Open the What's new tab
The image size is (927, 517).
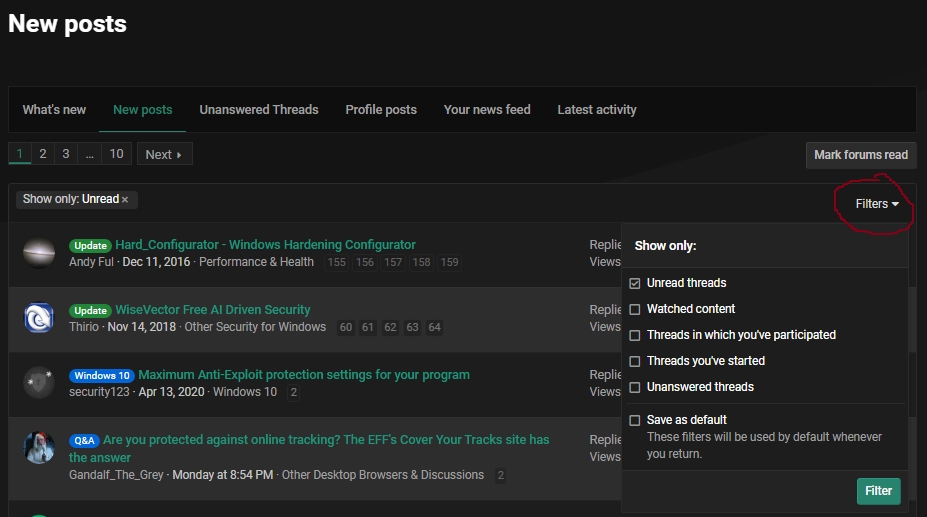click(54, 110)
